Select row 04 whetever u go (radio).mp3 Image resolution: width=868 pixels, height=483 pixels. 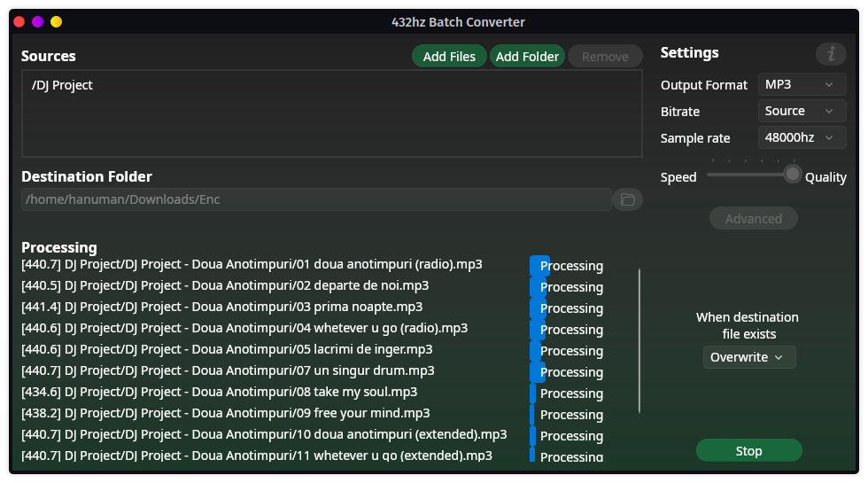(244, 328)
